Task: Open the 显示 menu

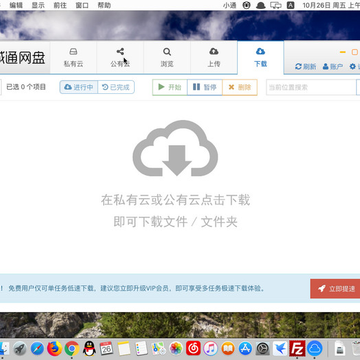Action: pyautogui.click(x=38, y=5)
